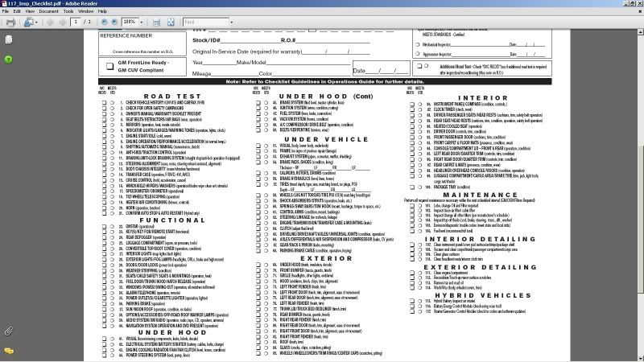Click the green help question-mark icon

(9, 60)
